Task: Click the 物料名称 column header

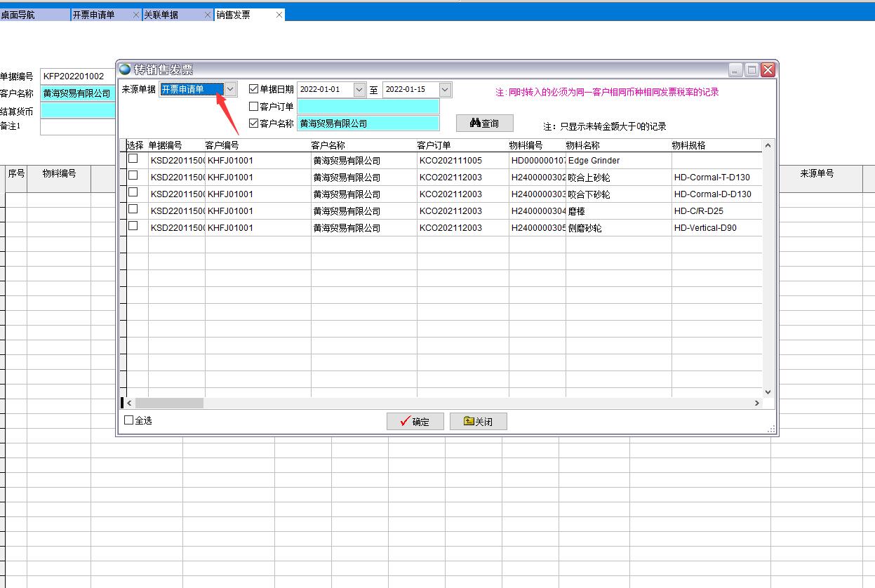Action: pos(582,145)
